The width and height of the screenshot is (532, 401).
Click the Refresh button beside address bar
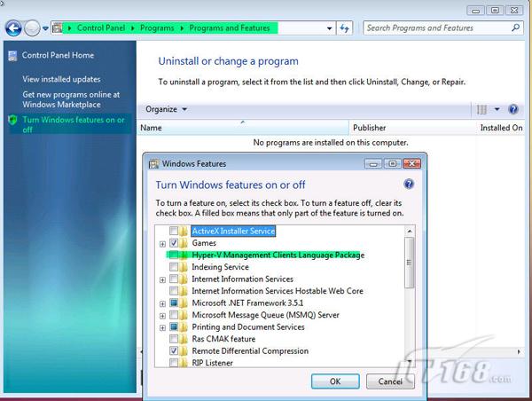[345, 28]
